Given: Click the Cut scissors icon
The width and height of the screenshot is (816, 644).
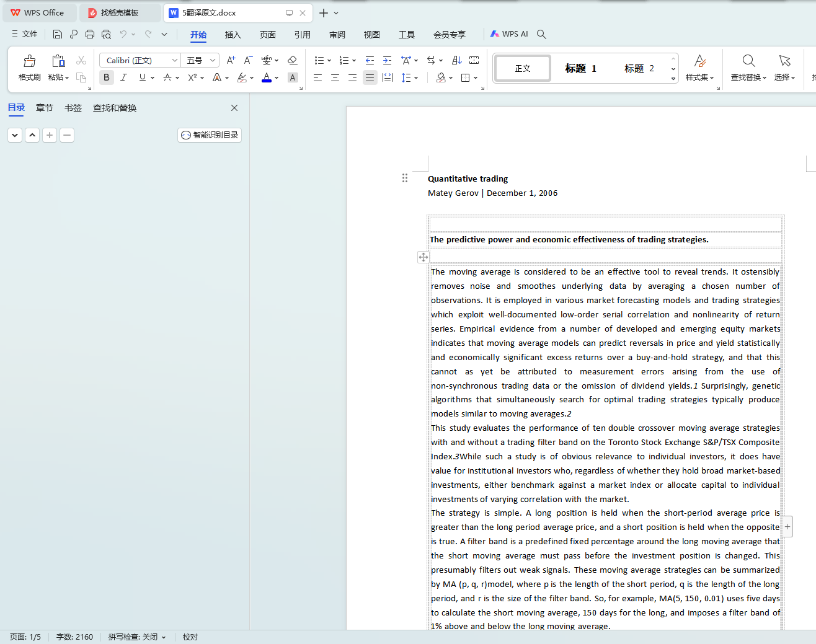Looking at the screenshot, I should click(81, 60).
